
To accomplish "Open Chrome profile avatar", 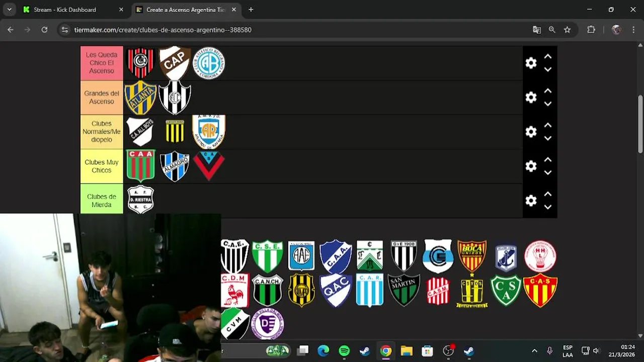I will 616,30.
